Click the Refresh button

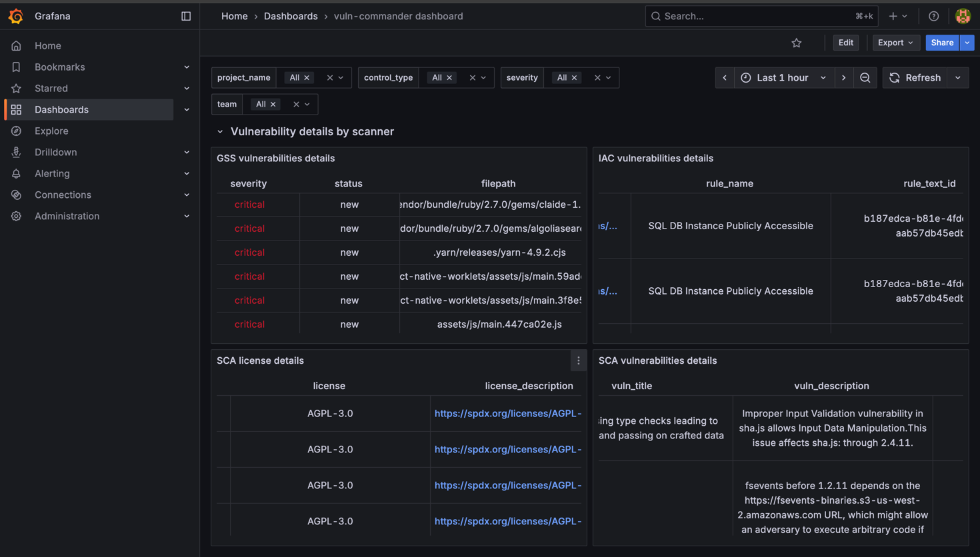click(x=915, y=78)
